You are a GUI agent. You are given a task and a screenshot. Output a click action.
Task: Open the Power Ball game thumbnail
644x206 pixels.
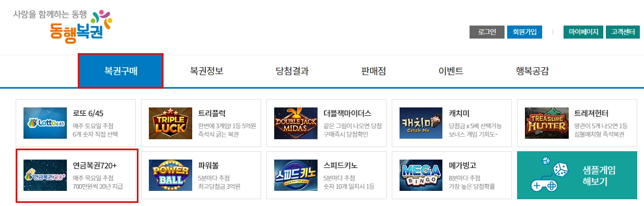click(x=170, y=175)
